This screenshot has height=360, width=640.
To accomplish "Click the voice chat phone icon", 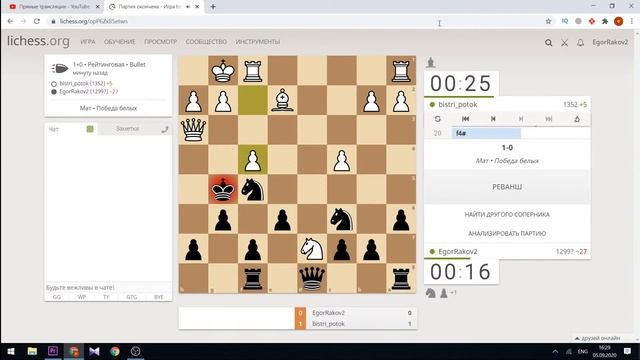I will tap(164, 129).
